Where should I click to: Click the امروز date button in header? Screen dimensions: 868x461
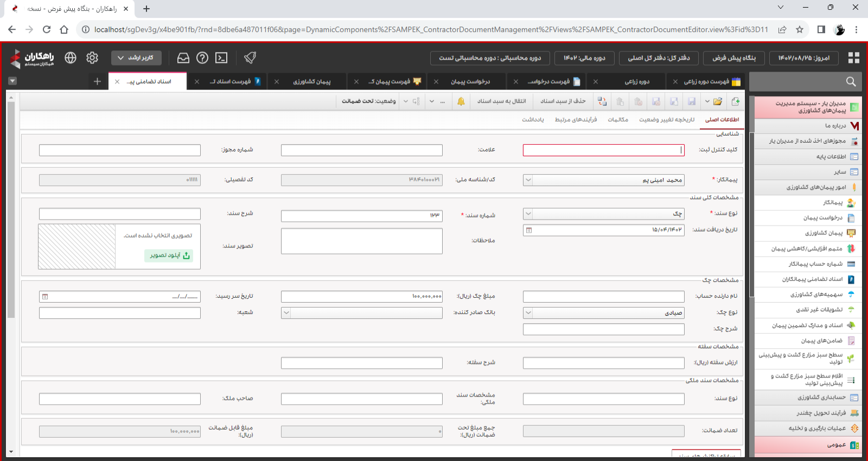[804, 58]
